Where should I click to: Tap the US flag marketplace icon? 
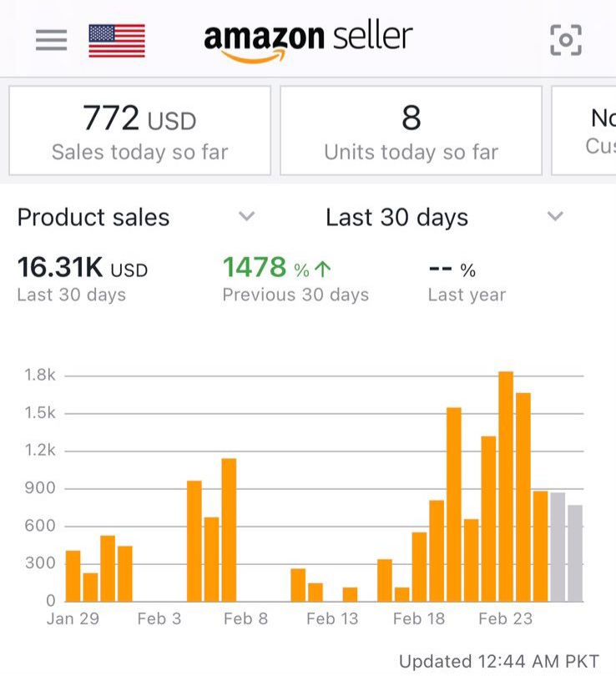[x=116, y=40]
